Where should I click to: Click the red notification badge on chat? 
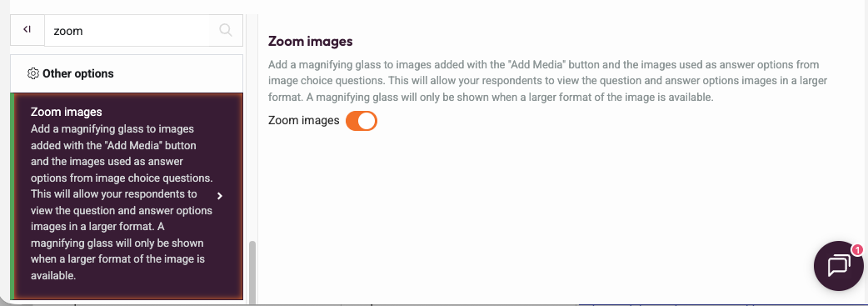(x=857, y=251)
